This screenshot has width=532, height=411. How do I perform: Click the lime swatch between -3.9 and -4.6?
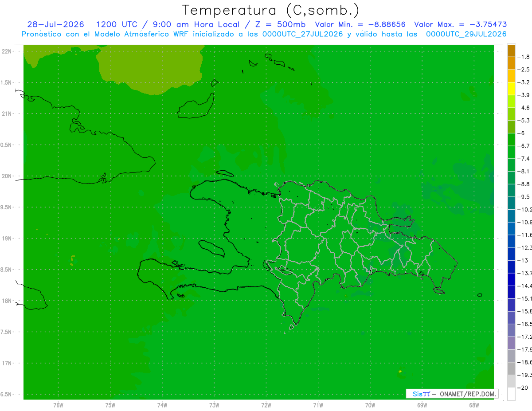tap(511, 102)
